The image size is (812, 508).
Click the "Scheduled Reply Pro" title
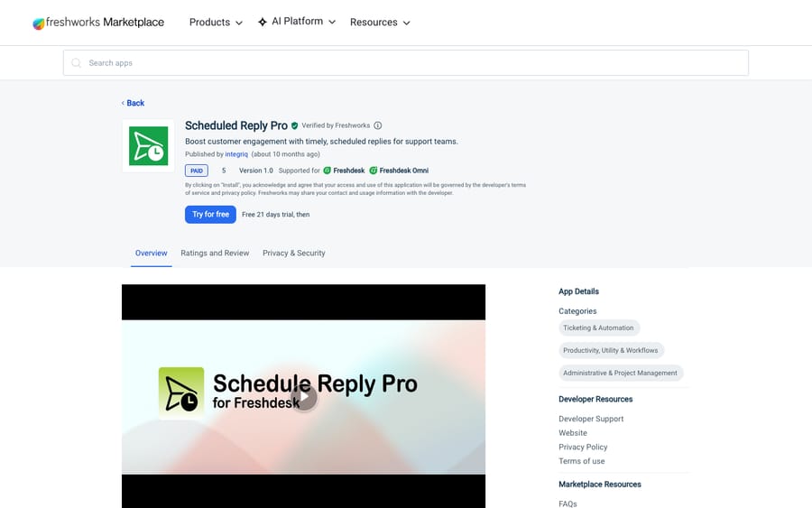click(236, 125)
